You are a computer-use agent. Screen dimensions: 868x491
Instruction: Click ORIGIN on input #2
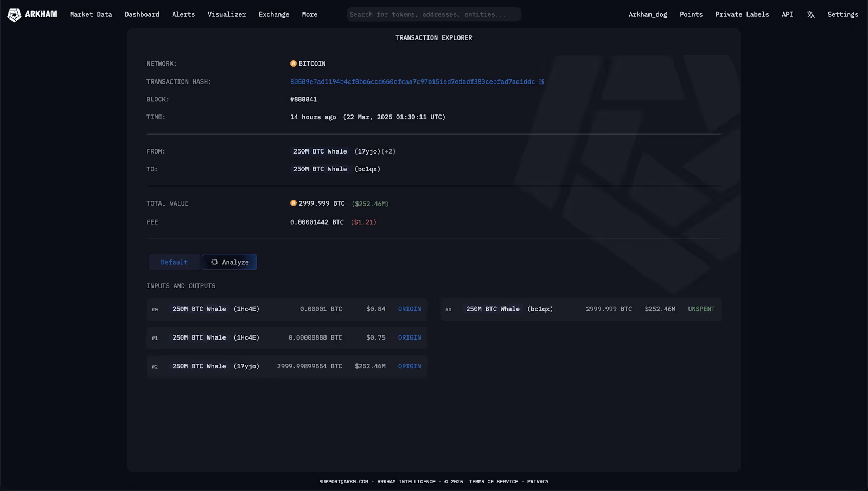pos(410,366)
